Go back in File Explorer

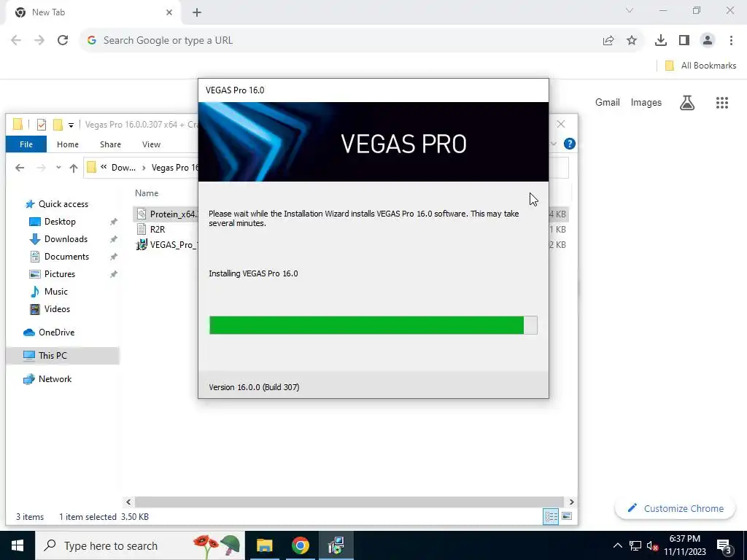[20, 168]
